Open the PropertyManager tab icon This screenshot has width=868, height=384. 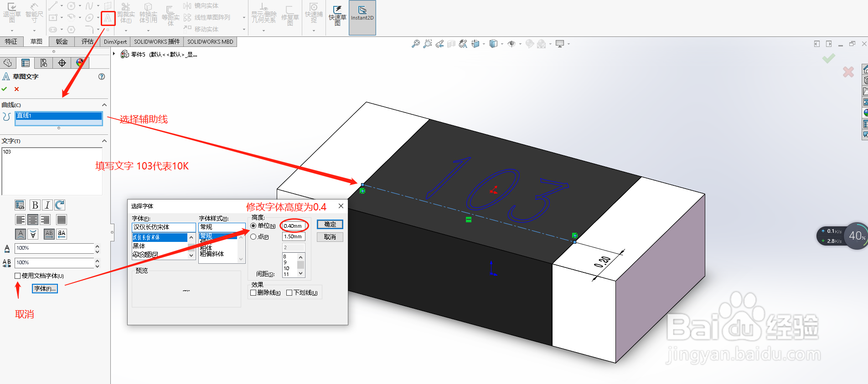[26, 63]
